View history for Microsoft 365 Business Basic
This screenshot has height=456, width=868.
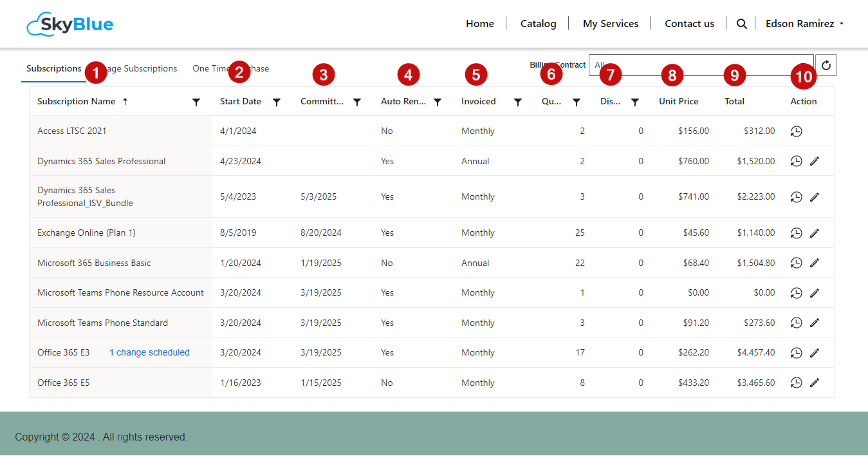point(796,263)
